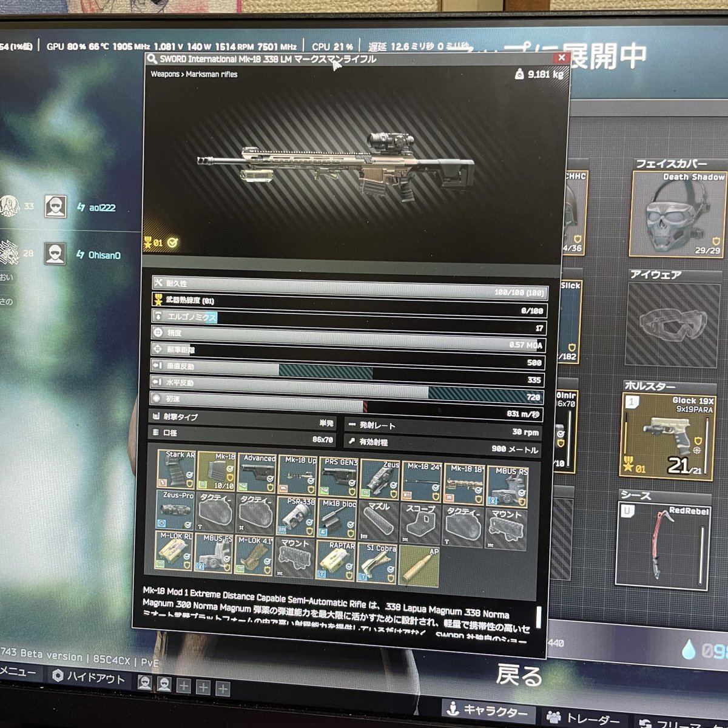
Task: Open the ハイドアウト hideout tab
Action: coord(89,678)
